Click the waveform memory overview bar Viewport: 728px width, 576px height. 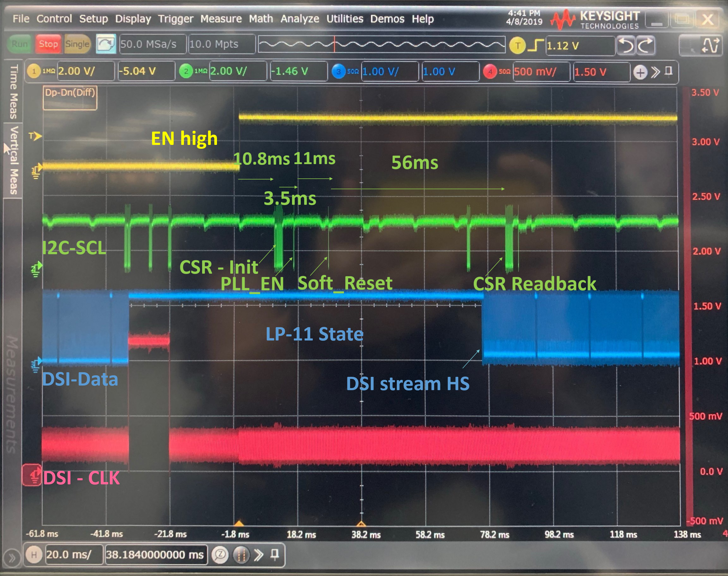coord(381,45)
